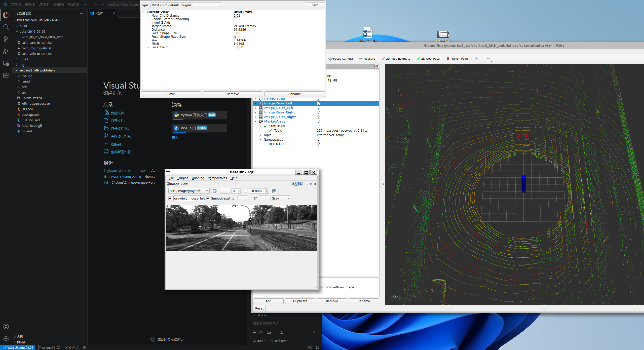
Task: Open the Gray color scheme dropdown
Action: [x=281, y=199]
